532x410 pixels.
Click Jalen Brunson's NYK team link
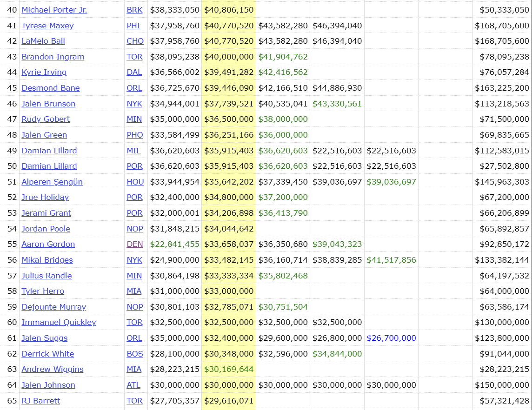coord(134,104)
